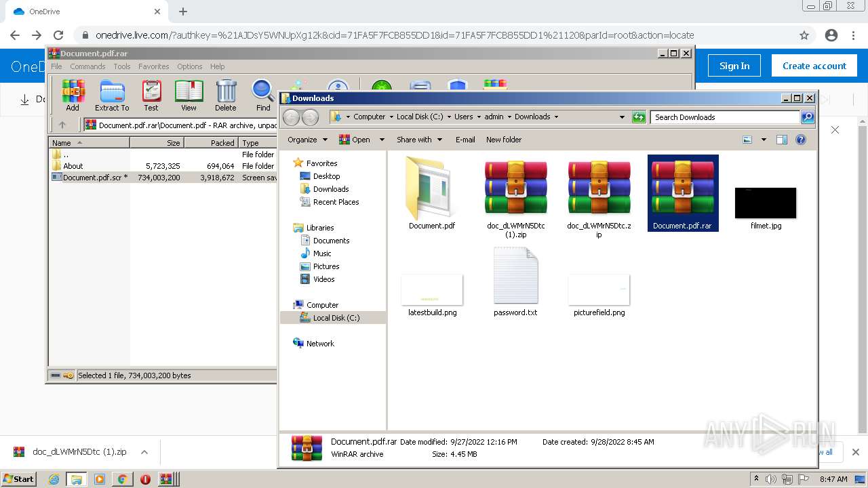
Task: Click Explorer back navigation button
Action: click(292, 117)
